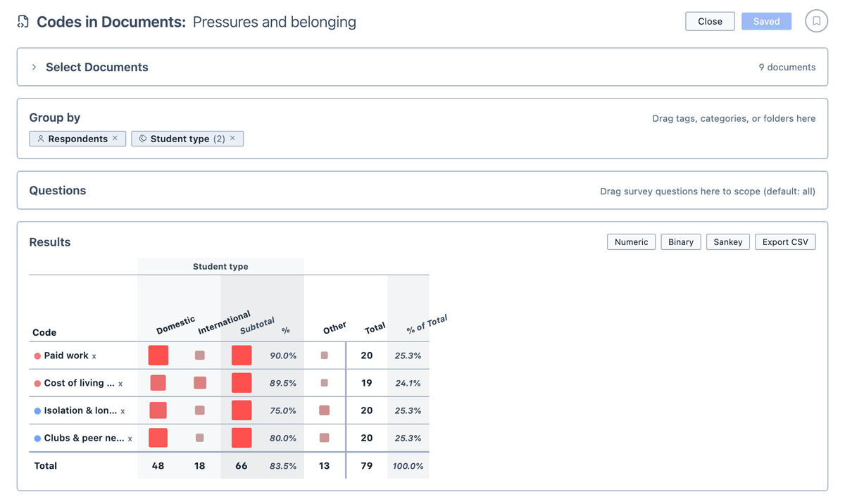Remove the Paid work code row
The image size is (845, 504).
pyautogui.click(x=94, y=356)
